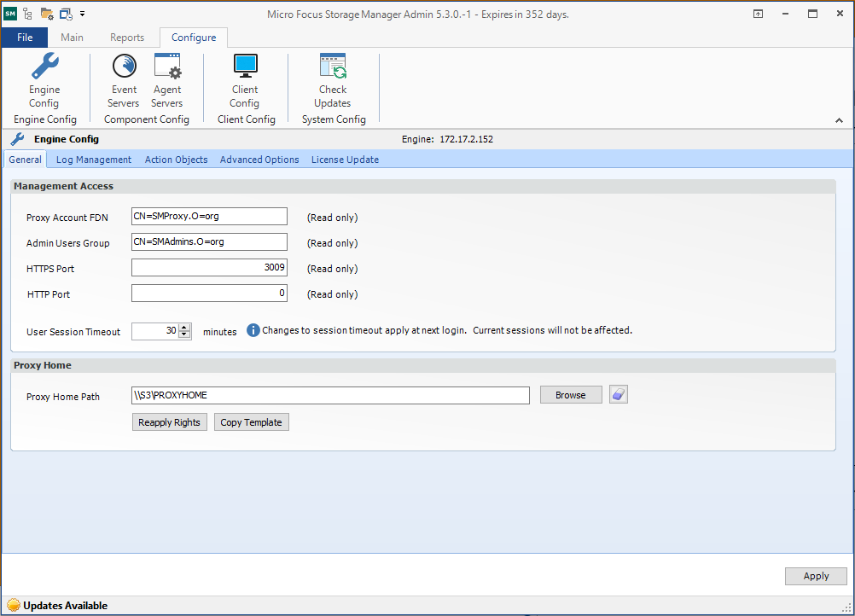Open the Action Objects tab

(176, 160)
